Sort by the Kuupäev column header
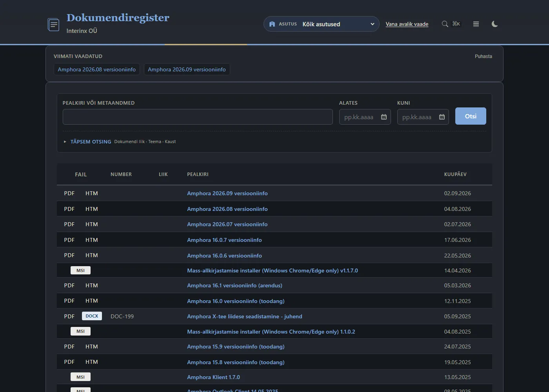Screen dimensions: 549x392 (x=455, y=174)
